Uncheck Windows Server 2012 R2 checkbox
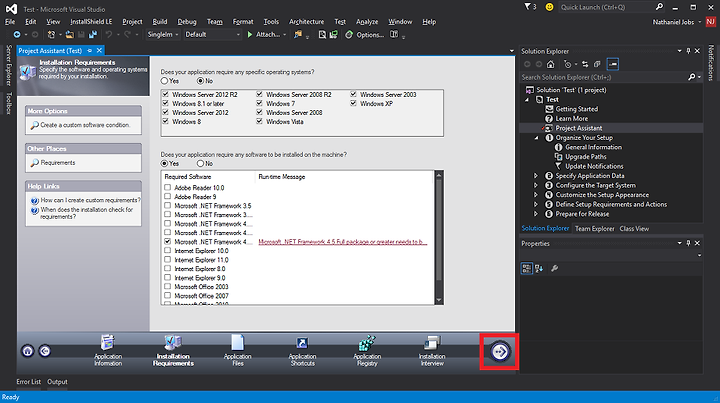Screen dimensions: 720x403 tap(166, 94)
